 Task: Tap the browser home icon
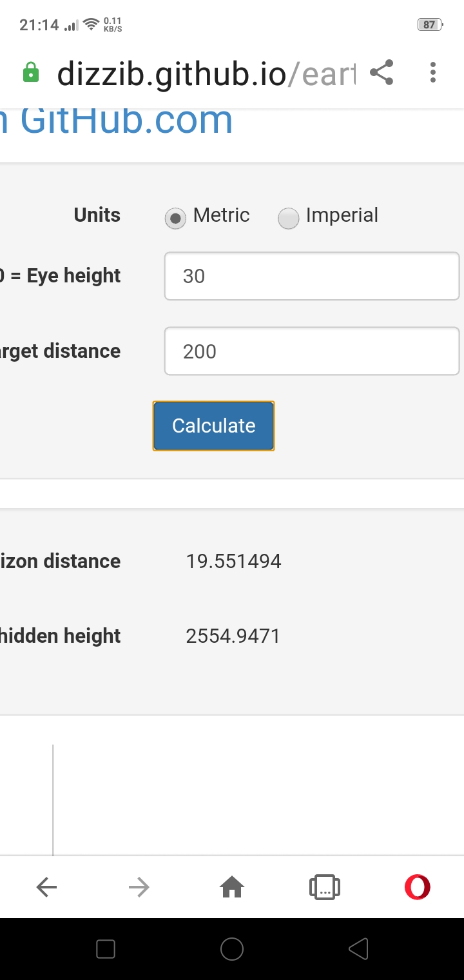[232, 888]
